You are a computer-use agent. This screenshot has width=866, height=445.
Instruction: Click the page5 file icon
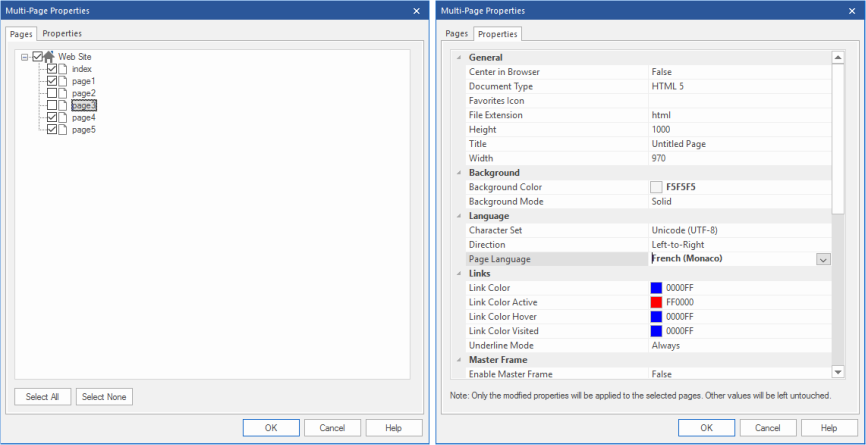pyautogui.click(x=62, y=130)
